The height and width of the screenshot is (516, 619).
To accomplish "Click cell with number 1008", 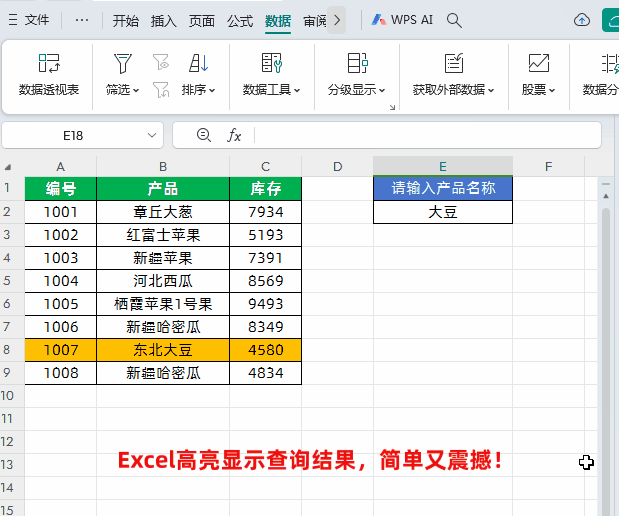I will tap(60, 373).
